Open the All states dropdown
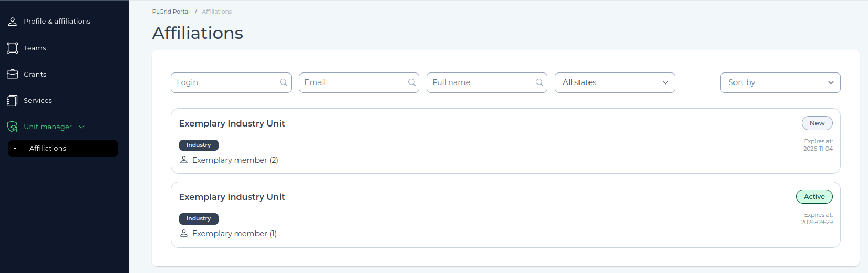The height and width of the screenshot is (273, 868). (x=615, y=82)
